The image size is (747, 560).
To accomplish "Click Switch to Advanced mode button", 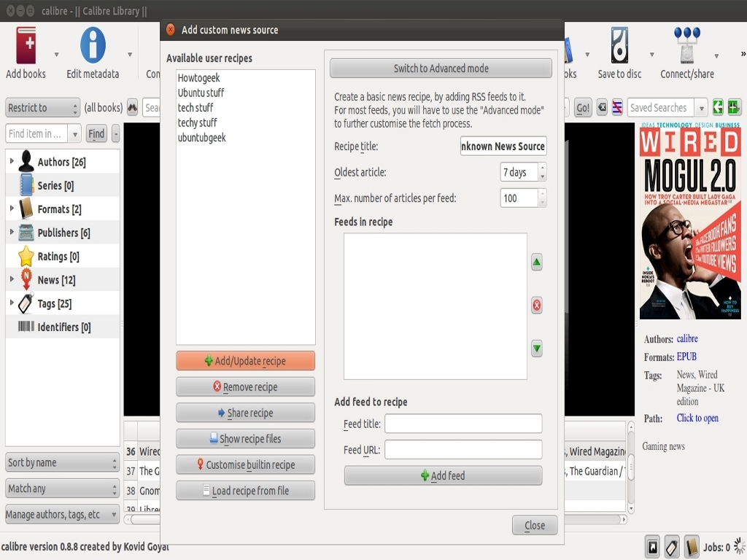I will point(441,69).
